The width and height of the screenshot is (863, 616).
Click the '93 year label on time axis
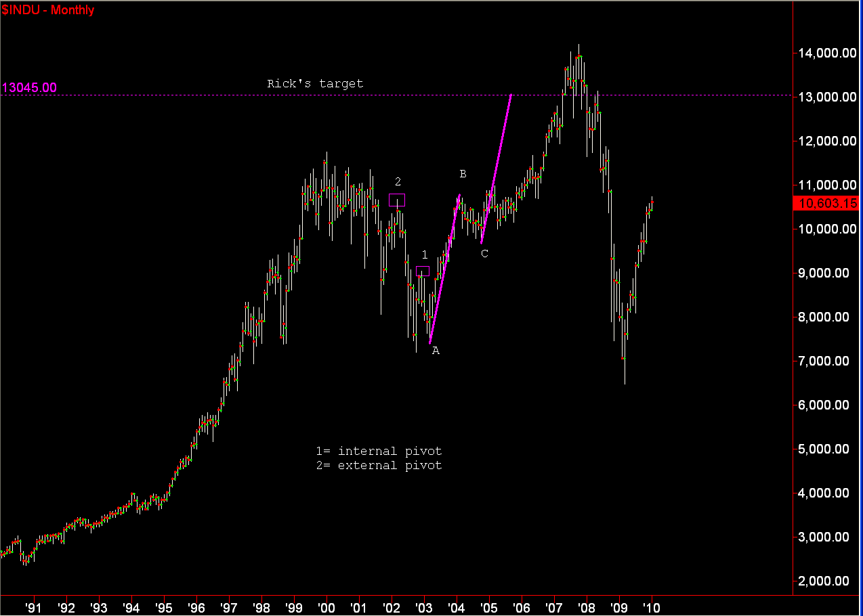point(99,607)
